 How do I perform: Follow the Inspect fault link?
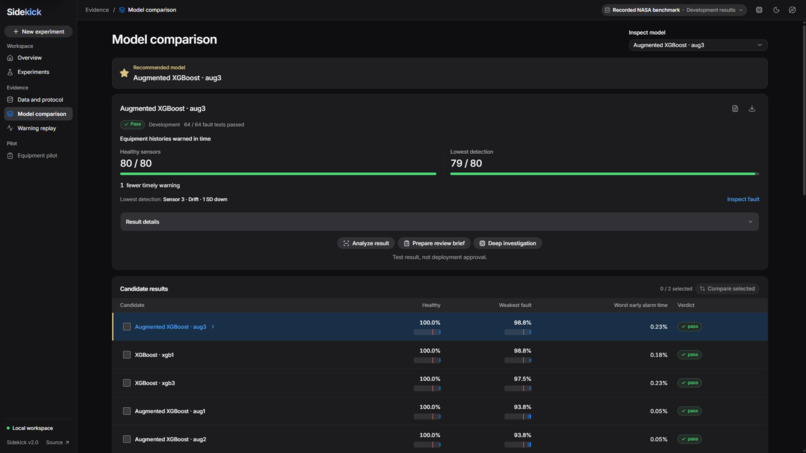click(x=743, y=200)
